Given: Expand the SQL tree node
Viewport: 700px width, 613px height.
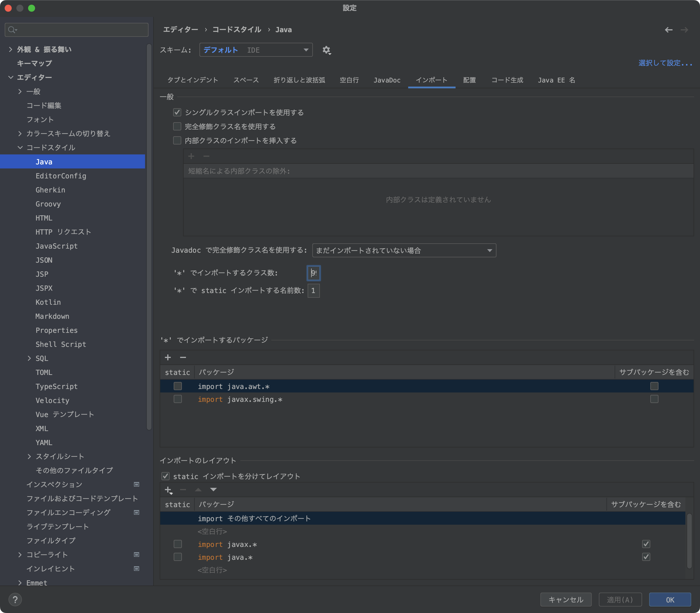Looking at the screenshot, I should pyautogui.click(x=29, y=358).
